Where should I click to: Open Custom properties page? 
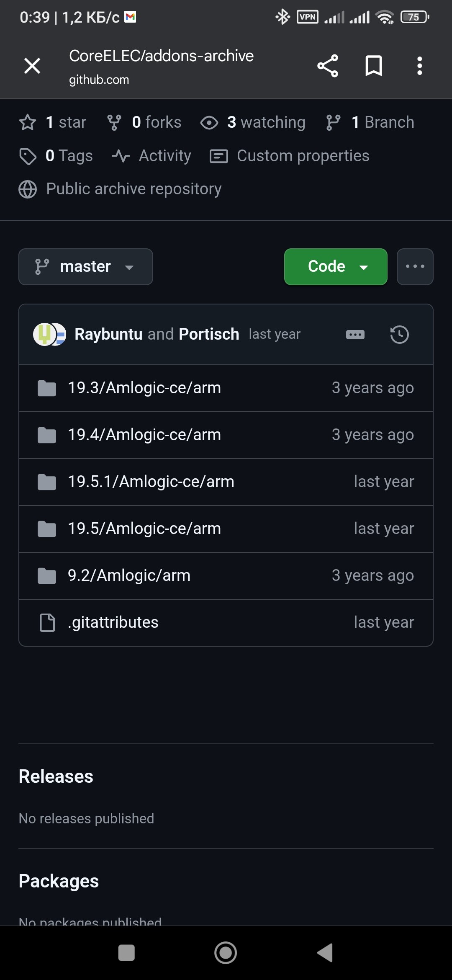[x=290, y=156]
